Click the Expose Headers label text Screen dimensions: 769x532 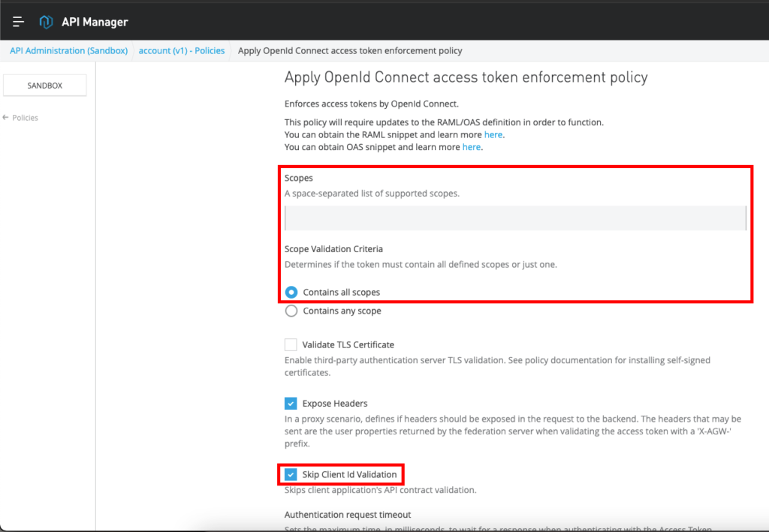(x=335, y=403)
